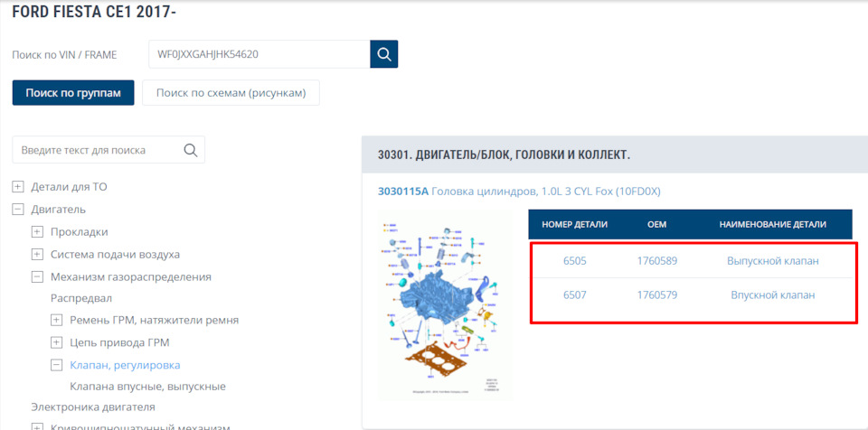Collapse the "Двигатель" node

point(18,210)
